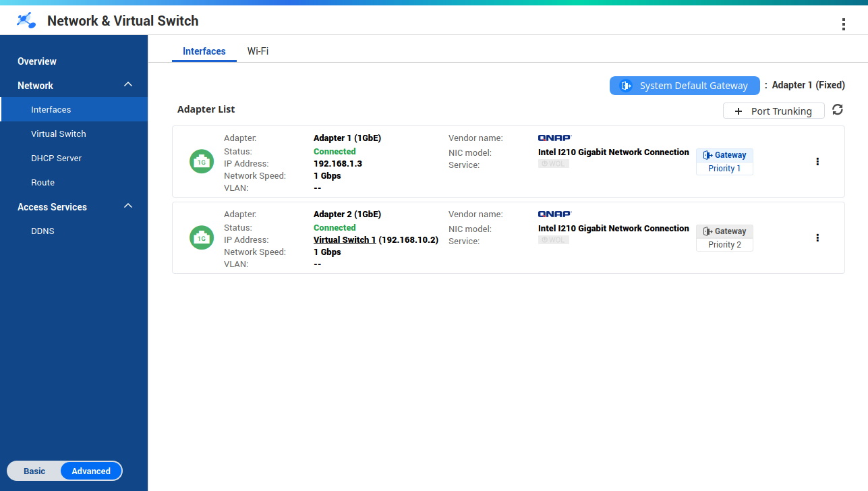The width and height of the screenshot is (868, 491).
Task: Click the Port Trunking button
Action: pos(774,111)
